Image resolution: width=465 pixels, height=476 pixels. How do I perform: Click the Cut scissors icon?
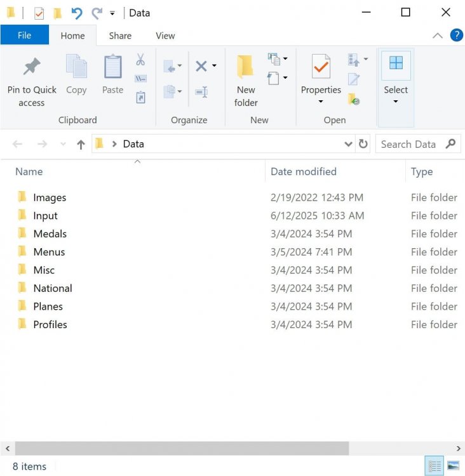pyautogui.click(x=140, y=60)
